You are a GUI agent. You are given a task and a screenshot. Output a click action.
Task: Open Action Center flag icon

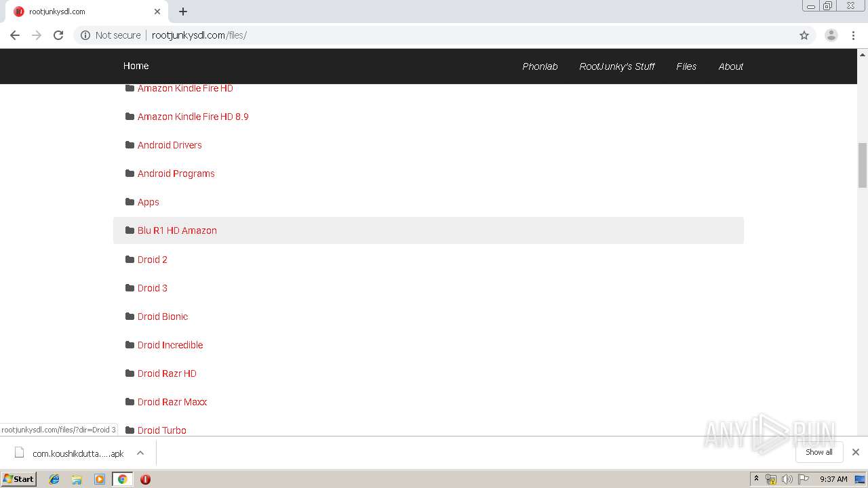tap(804, 479)
